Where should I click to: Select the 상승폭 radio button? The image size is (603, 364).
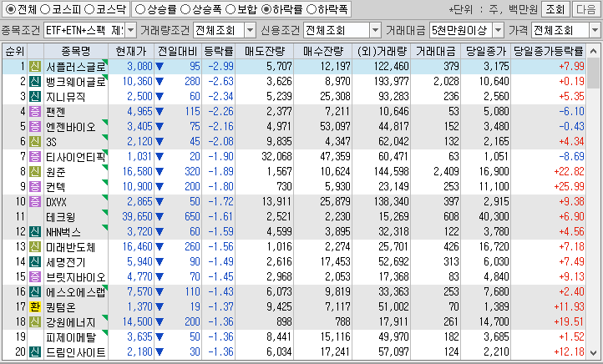[185, 9]
